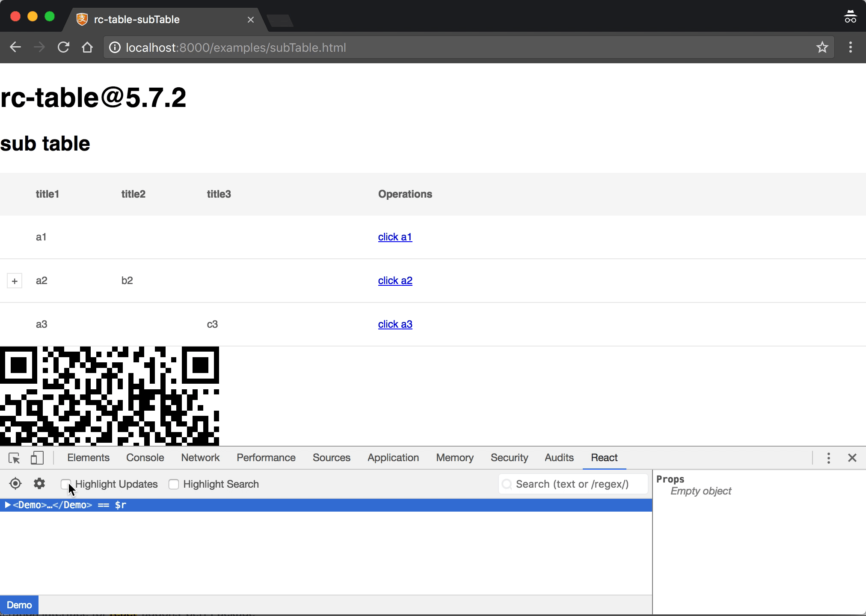Activate DevTools inspect element picker
The width and height of the screenshot is (866, 616).
pyautogui.click(x=14, y=458)
